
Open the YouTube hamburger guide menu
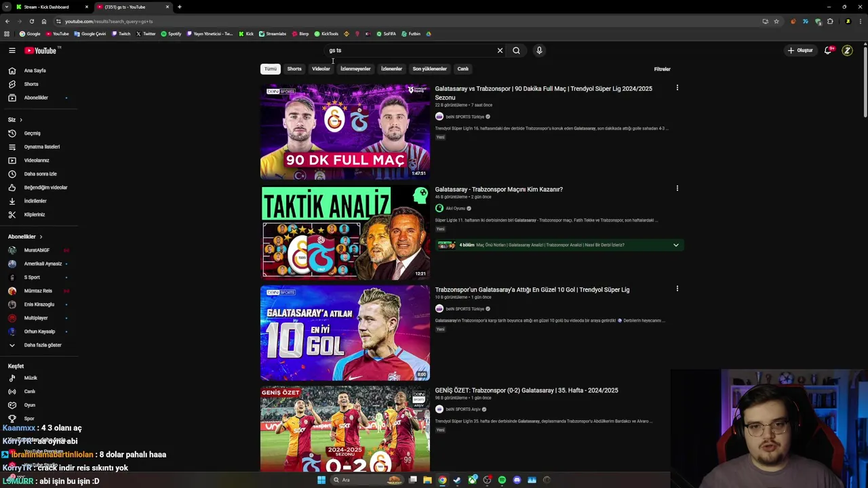tap(12, 50)
